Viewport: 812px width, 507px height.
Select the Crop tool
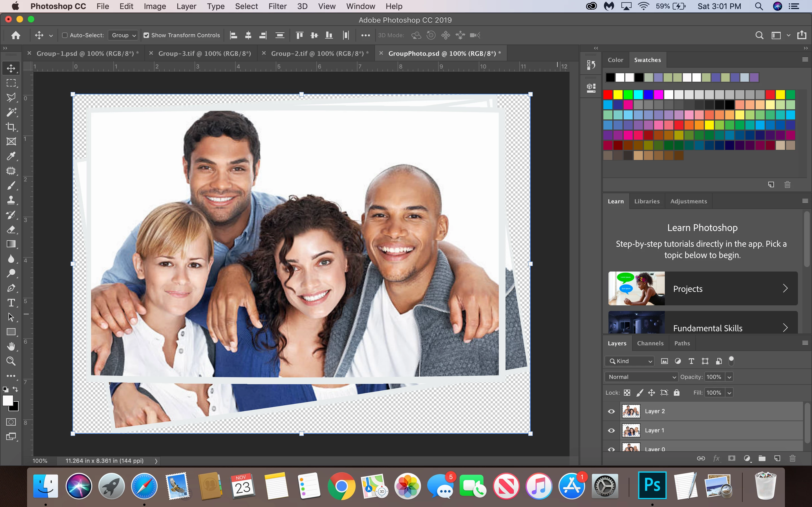pyautogui.click(x=11, y=127)
